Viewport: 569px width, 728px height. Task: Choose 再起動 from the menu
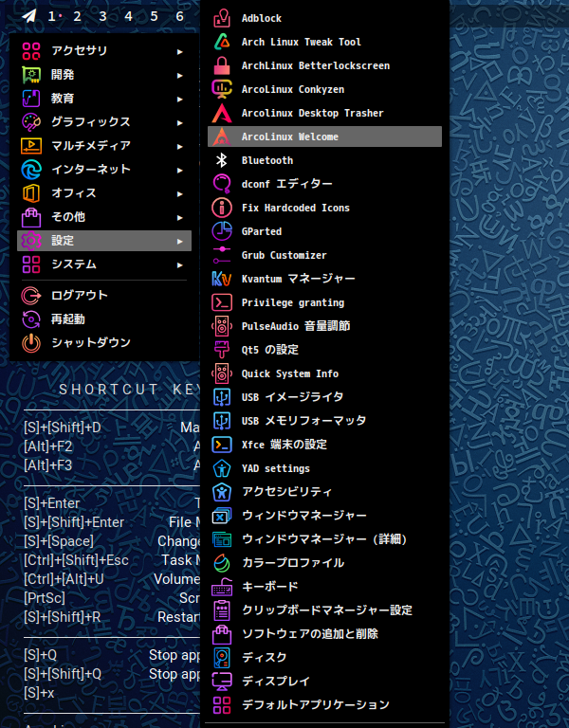tap(104, 318)
